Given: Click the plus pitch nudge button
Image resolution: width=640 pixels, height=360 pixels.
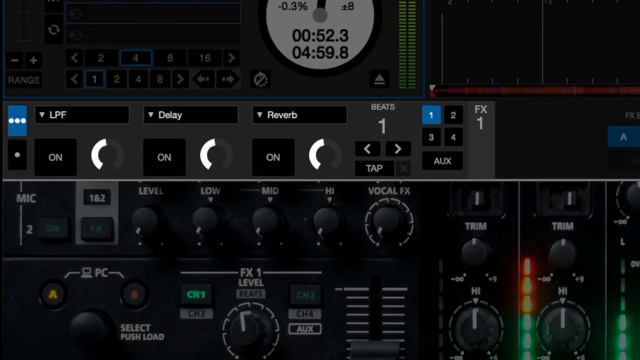Looking at the screenshot, I should (x=33, y=60).
